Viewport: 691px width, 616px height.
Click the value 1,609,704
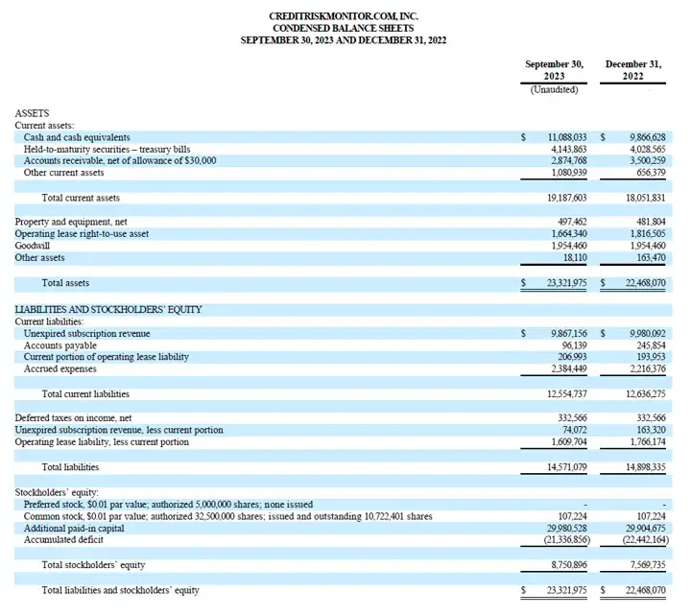click(569, 441)
